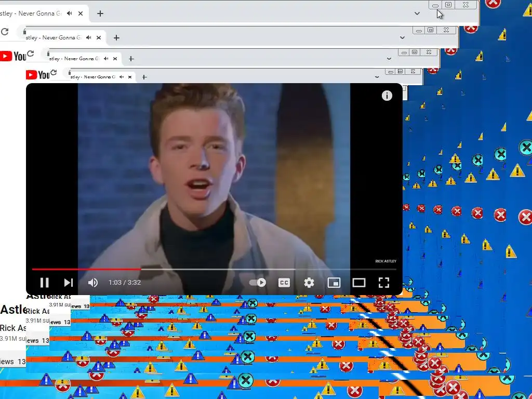
Task: Expand tab search chevron in second window
Action: [402, 37]
